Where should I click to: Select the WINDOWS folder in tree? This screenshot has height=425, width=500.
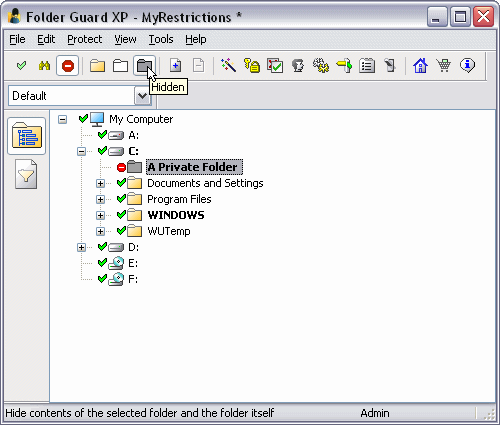point(176,215)
